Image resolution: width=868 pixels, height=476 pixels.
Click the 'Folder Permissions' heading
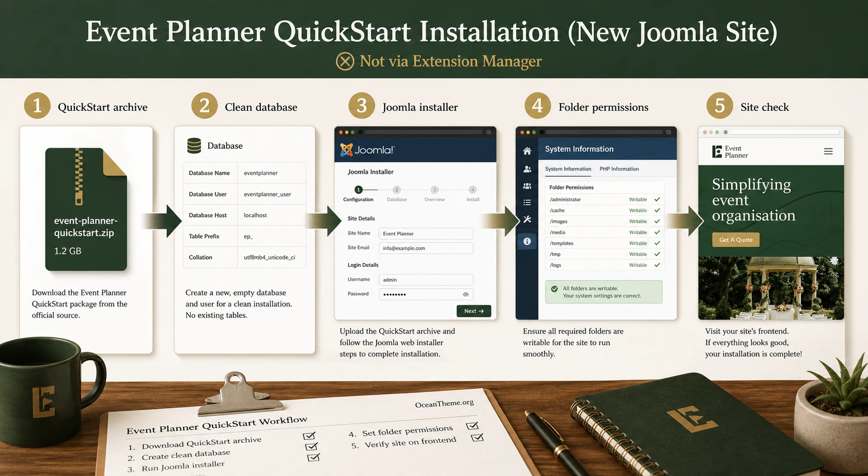coord(571,188)
